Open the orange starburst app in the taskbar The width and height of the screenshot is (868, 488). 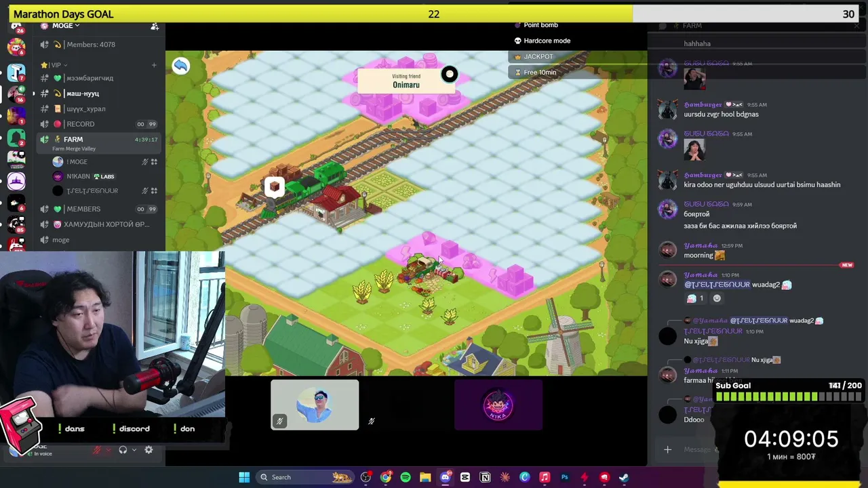coord(505,477)
